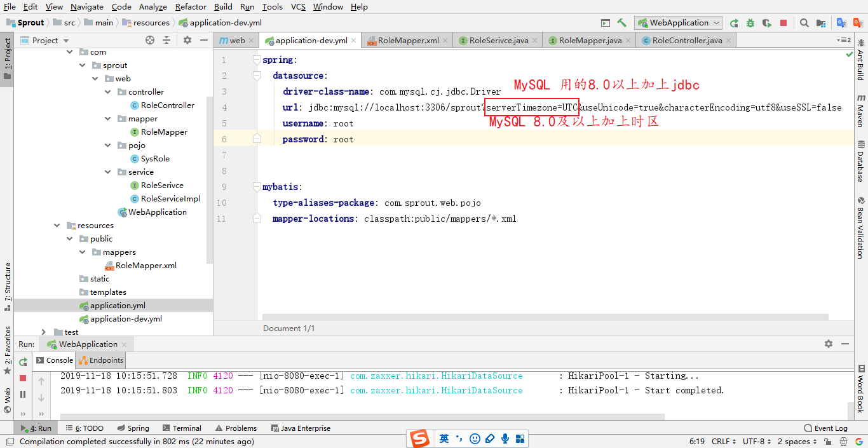Open the Favorites tool window

[x=8, y=350]
